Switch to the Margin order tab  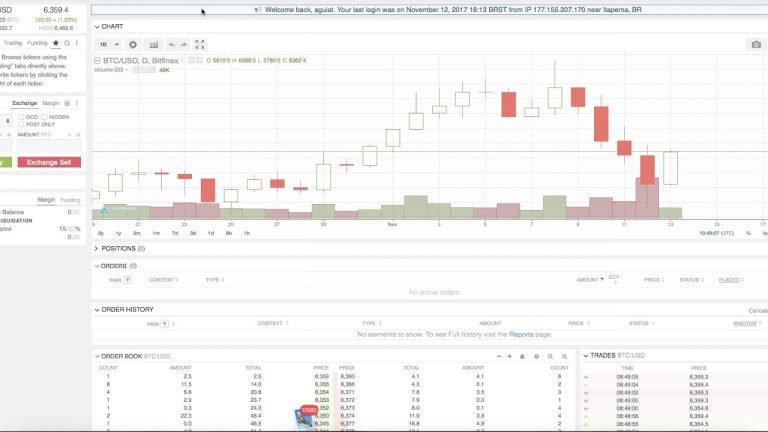pyautogui.click(x=51, y=103)
